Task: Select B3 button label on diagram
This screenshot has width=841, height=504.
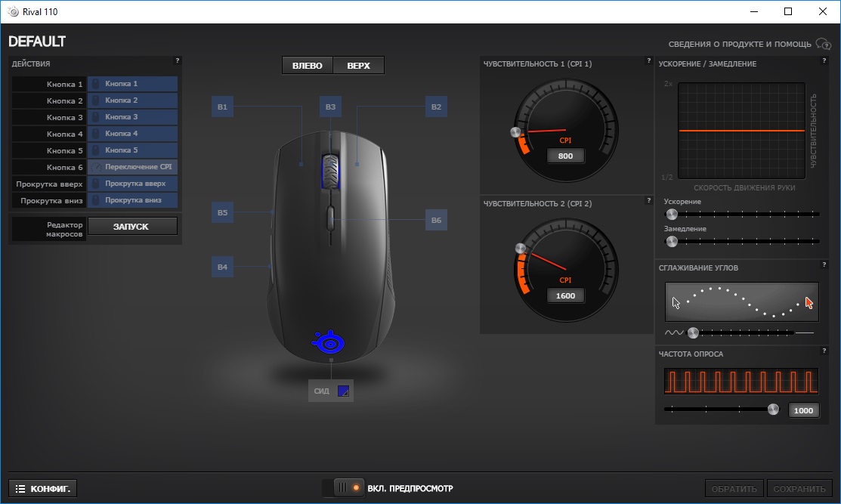Action: click(330, 107)
